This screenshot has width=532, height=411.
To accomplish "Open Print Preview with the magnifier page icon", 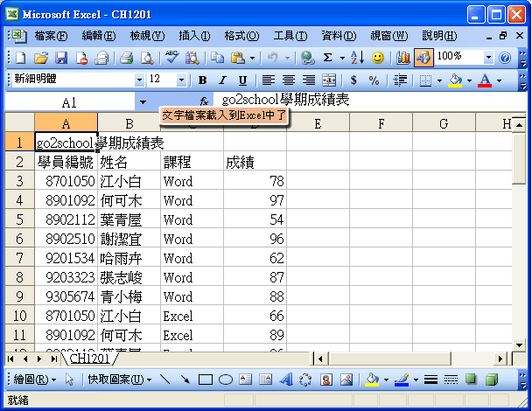I will pyautogui.click(x=147, y=58).
